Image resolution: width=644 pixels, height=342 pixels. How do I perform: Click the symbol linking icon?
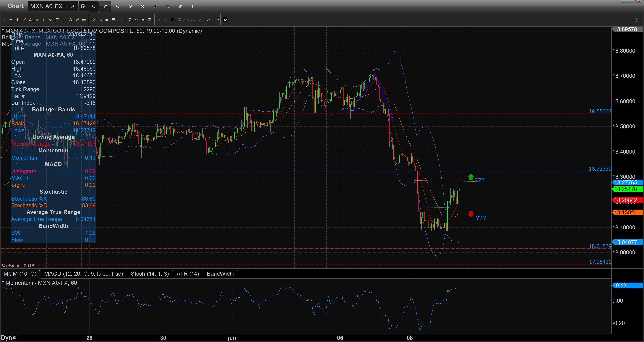coord(155,6)
